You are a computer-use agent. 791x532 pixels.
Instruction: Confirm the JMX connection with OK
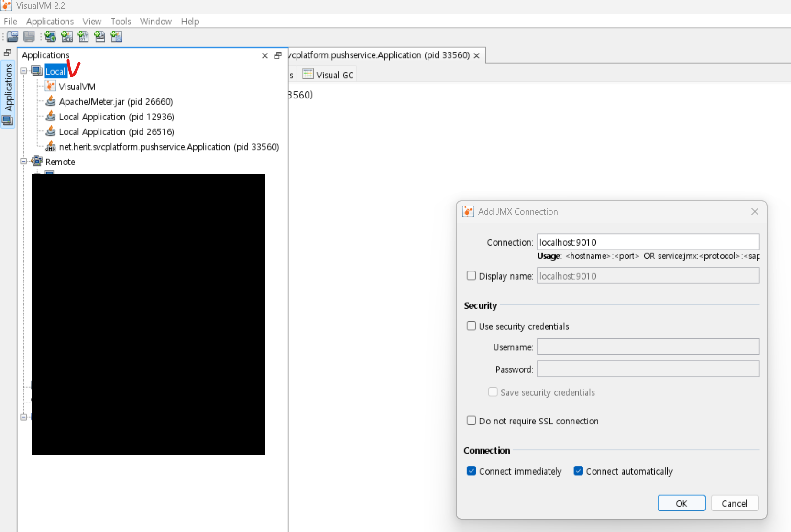coord(681,503)
